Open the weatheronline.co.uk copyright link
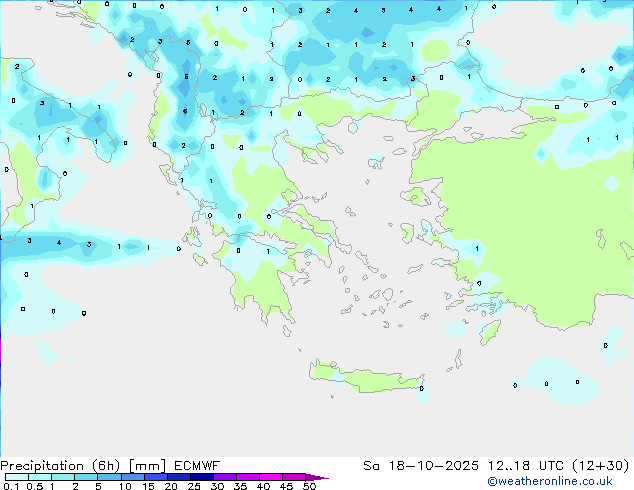Viewport: 634px width, 490px height. tap(550, 481)
